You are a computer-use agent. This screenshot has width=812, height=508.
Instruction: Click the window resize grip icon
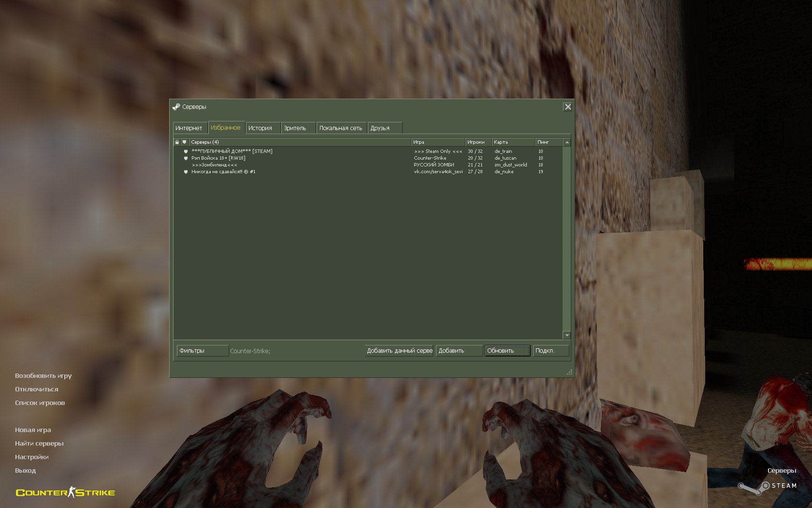[569, 372]
